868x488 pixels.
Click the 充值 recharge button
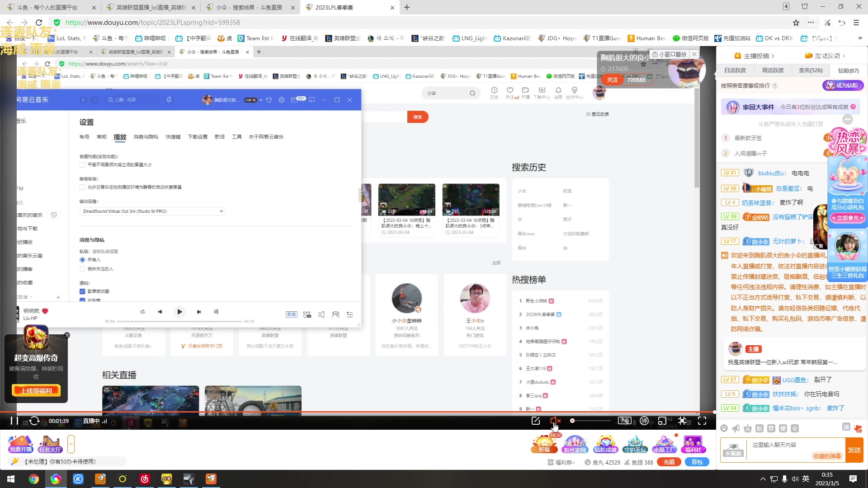click(669, 462)
